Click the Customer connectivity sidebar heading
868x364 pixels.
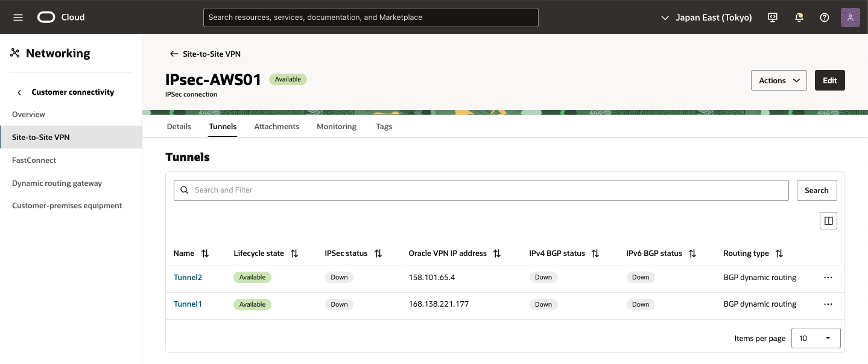73,92
